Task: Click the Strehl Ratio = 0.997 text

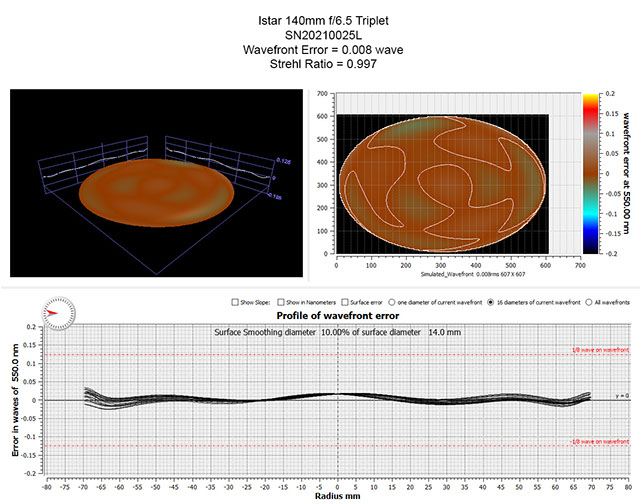Action: tap(320, 64)
